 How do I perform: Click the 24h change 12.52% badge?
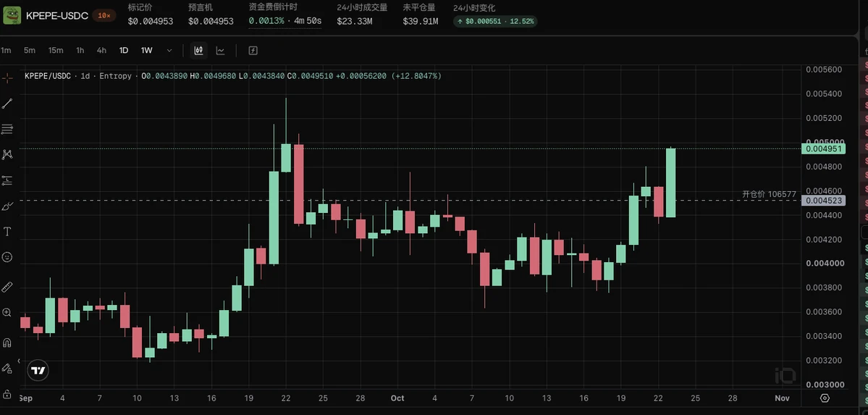495,21
